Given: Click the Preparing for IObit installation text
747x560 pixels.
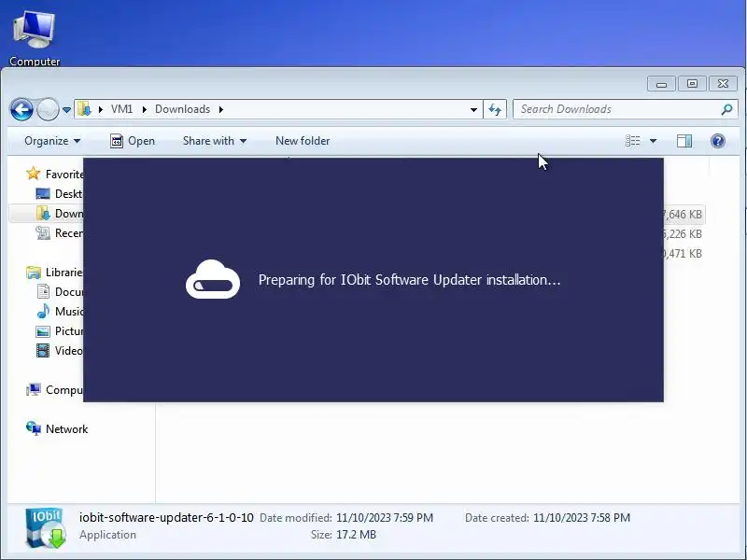Looking at the screenshot, I should (x=409, y=280).
